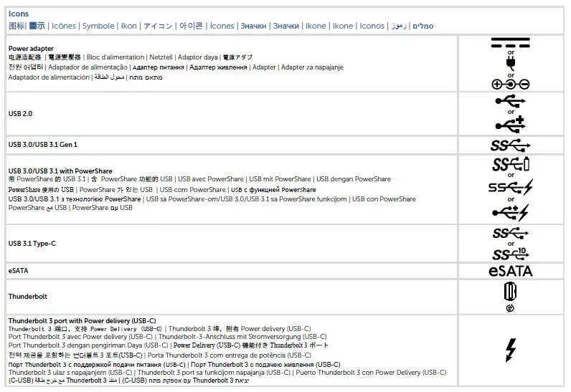Click "Port Thunderbolt 3 avec Power delivery (USB-C)" text
This screenshot has width=571, height=392.
(x=80, y=337)
